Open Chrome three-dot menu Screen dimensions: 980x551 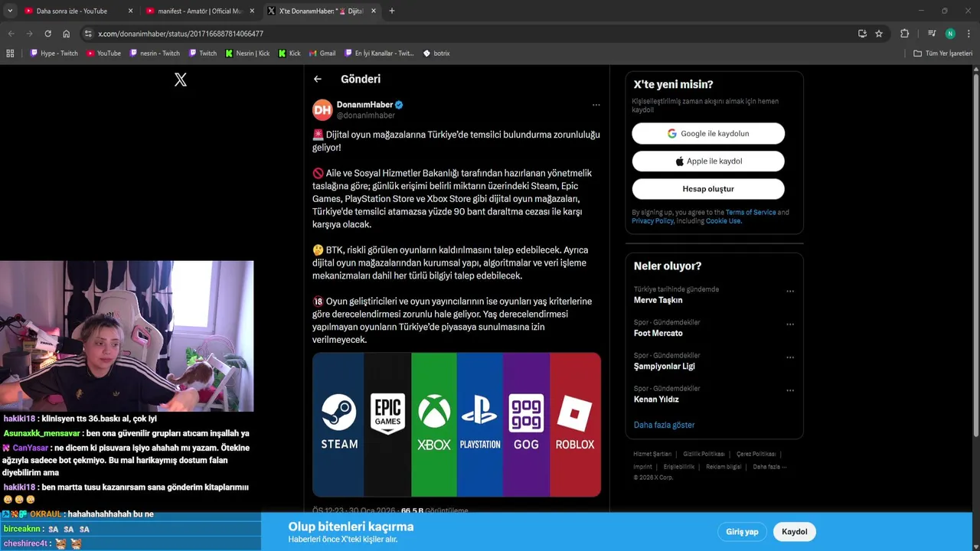[x=969, y=34]
